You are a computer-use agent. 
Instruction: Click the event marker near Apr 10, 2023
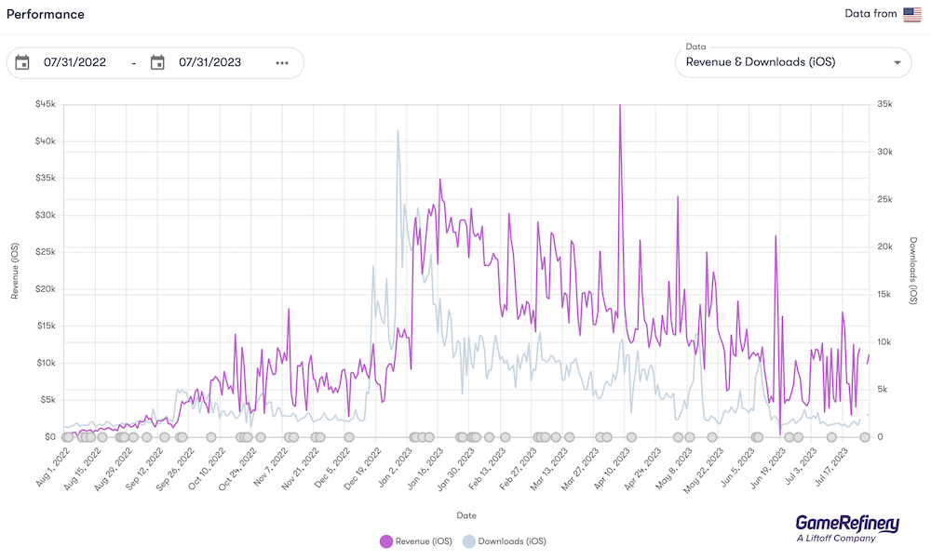[x=631, y=437]
